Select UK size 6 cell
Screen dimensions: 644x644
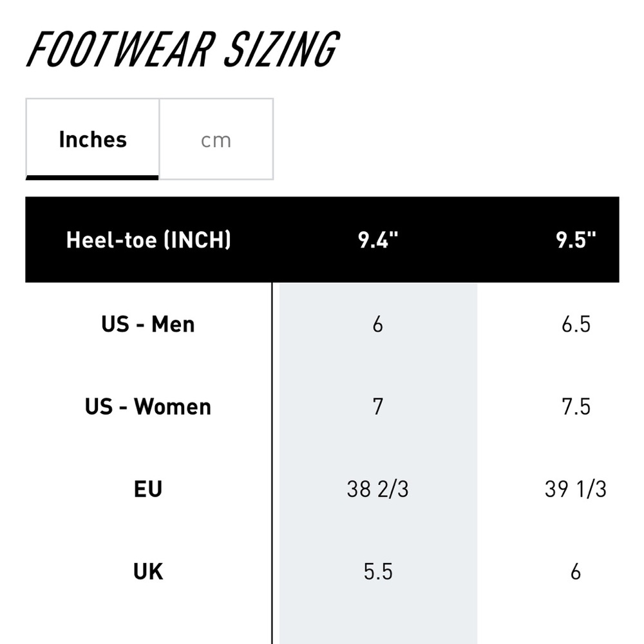(576, 571)
